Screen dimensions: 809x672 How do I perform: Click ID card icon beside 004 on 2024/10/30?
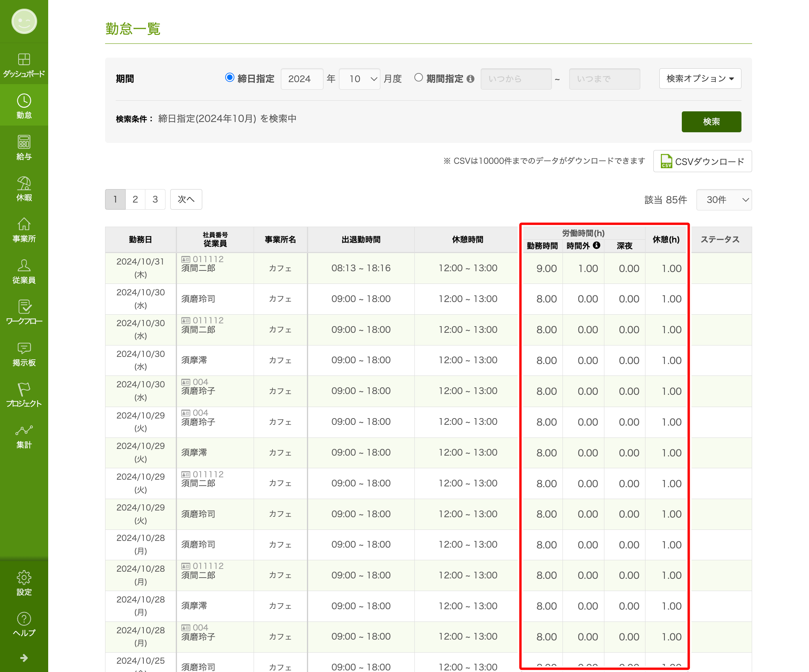coord(186,382)
